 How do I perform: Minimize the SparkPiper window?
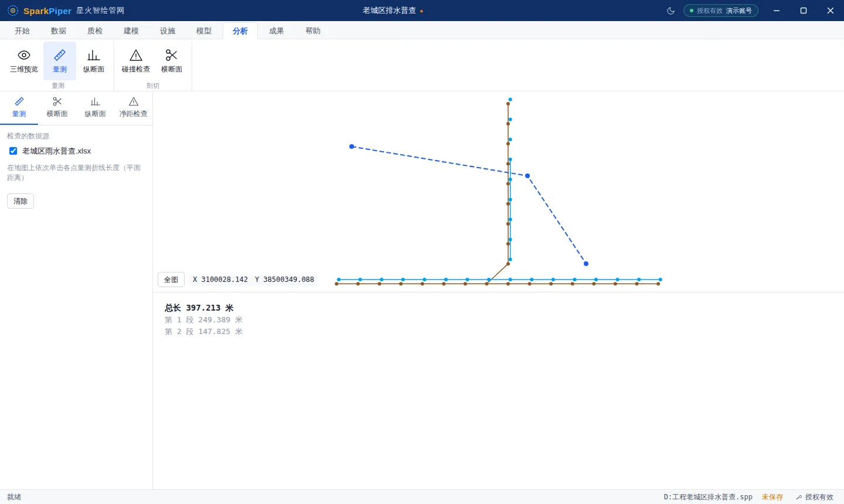click(777, 11)
